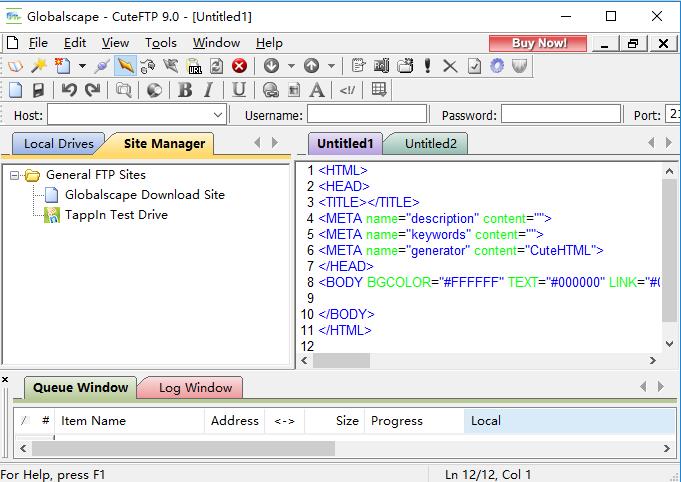Click the Delete X toolbar icon

click(450, 66)
